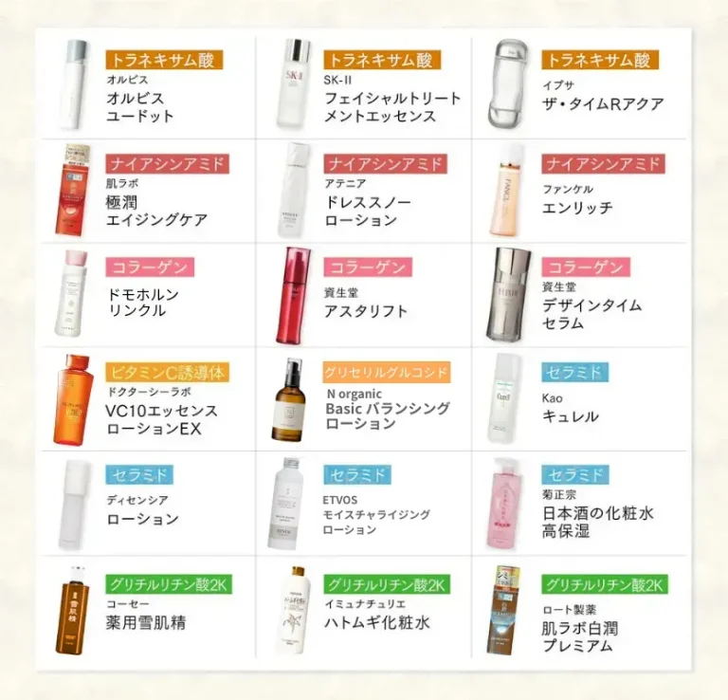
Task: Click the ELIXIR silver bottle image
Action: (x=509, y=294)
